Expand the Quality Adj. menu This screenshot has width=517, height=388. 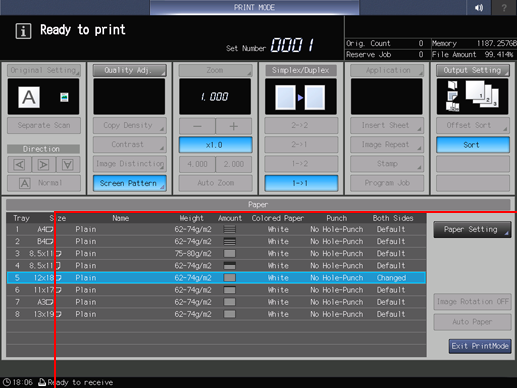[x=130, y=70]
